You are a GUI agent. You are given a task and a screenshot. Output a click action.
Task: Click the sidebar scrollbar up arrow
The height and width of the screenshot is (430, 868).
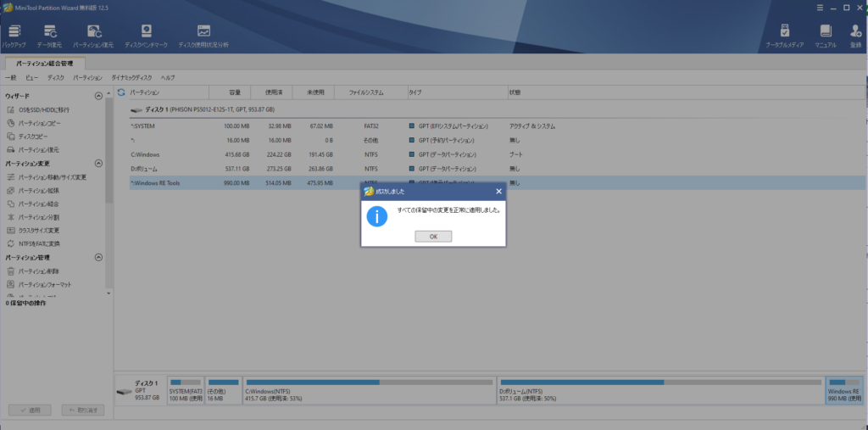click(108, 92)
